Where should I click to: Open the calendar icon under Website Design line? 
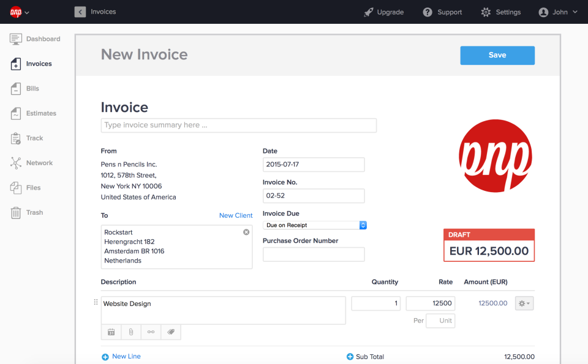[111, 332]
